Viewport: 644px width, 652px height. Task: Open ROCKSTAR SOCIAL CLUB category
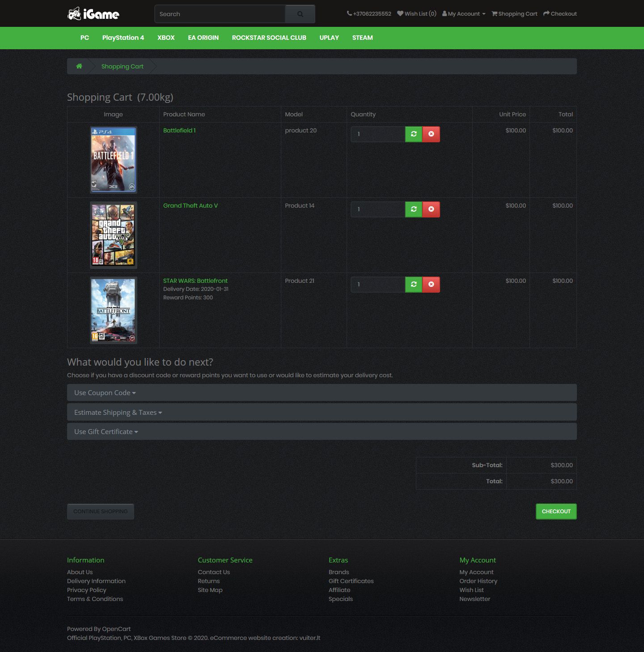269,38
